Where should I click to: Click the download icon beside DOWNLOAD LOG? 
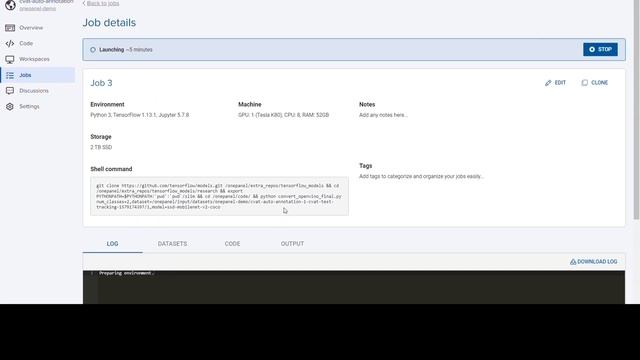click(573, 262)
